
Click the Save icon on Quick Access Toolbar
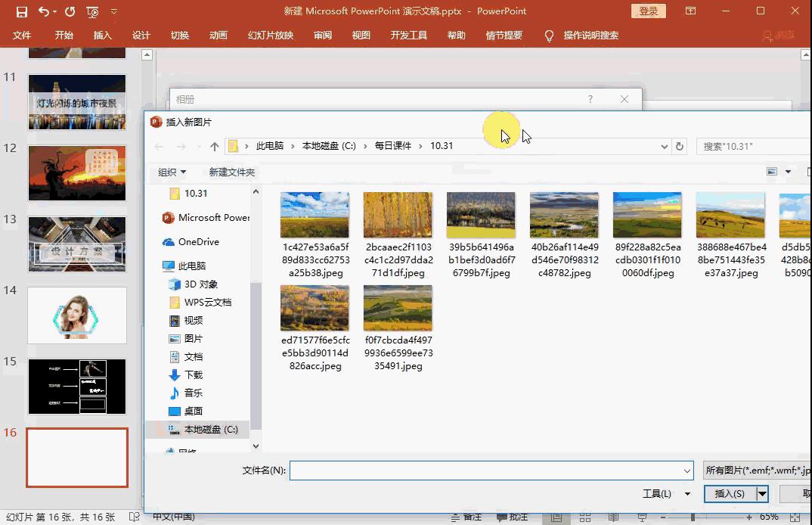pos(20,11)
